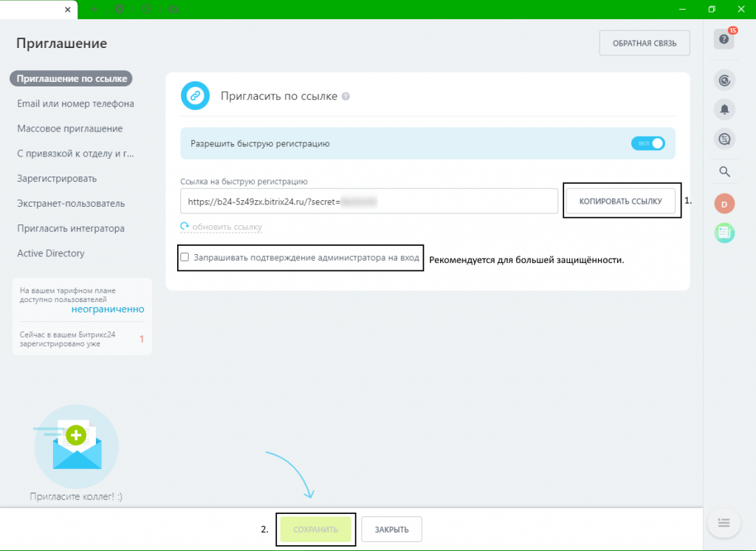Click the search magnifier icon
The image size is (756, 551).
pos(724,172)
